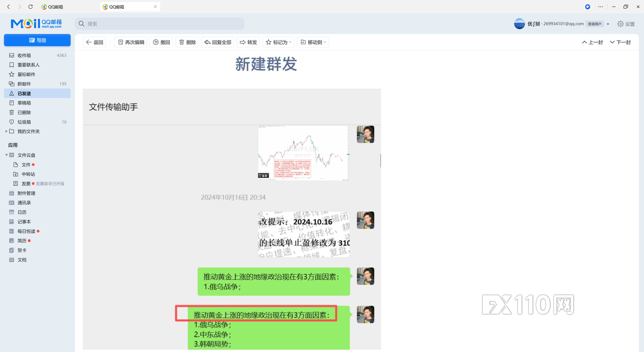Image resolution: width=644 pixels, height=352 pixels.
Task: Open 重要联系人 folder
Action: pyautogui.click(x=37, y=65)
